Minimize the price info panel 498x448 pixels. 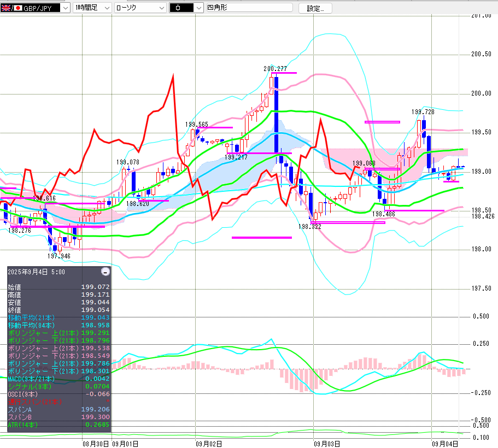pos(105,272)
